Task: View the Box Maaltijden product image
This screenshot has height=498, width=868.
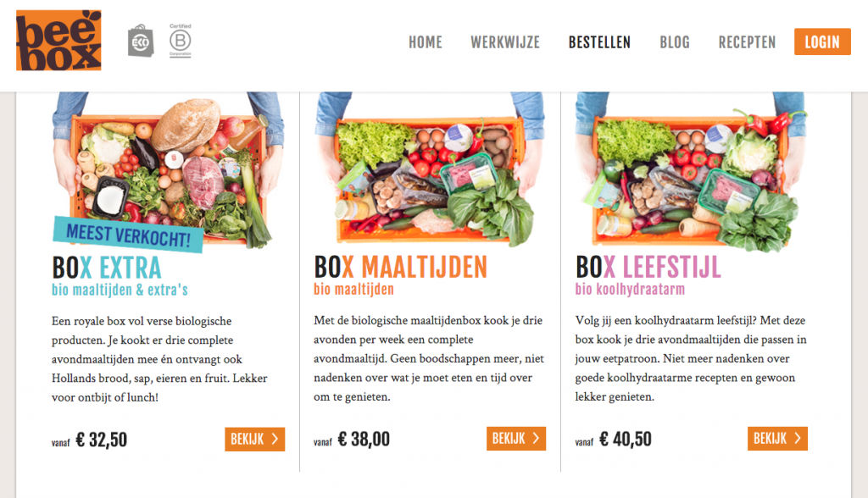Action: (x=430, y=169)
